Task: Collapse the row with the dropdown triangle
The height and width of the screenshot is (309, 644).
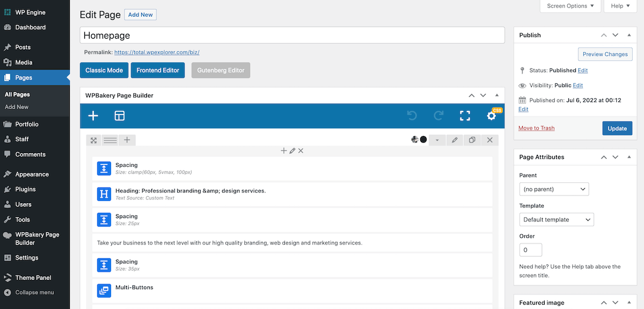Action: [437, 140]
